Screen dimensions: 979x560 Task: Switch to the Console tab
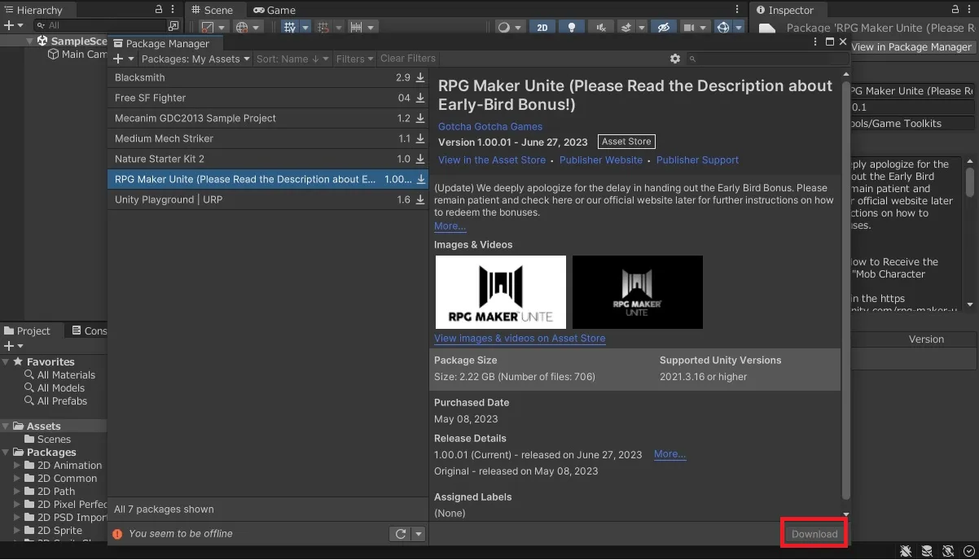tap(90, 330)
